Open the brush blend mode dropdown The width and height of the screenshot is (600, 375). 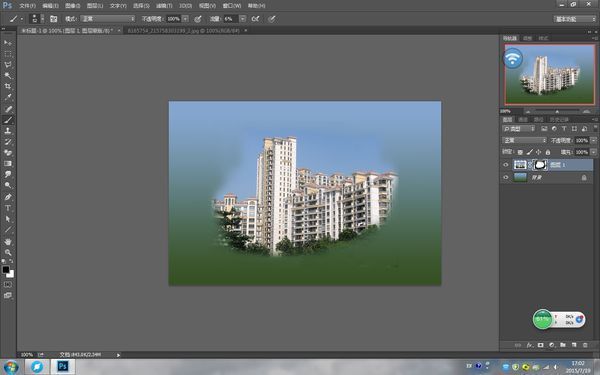[x=108, y=19]
